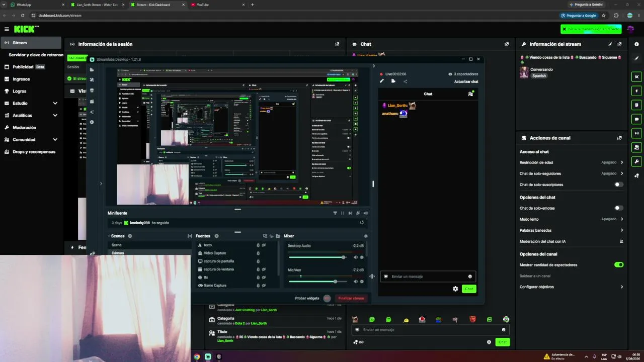Open Chrome from the taskbar
Viewport: 644px width, 362px height.
pyautogui.click(x=197, y=356)
